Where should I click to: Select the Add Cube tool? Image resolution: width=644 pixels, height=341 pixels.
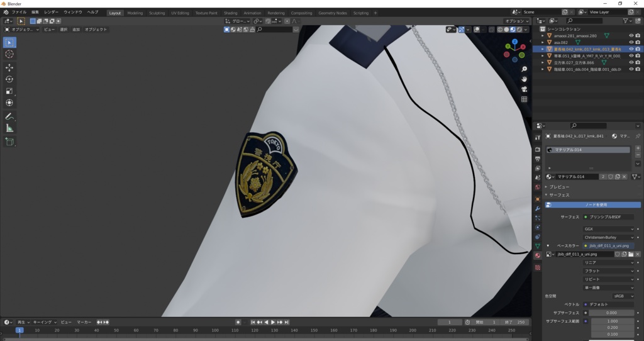click(x=9, y=142)
